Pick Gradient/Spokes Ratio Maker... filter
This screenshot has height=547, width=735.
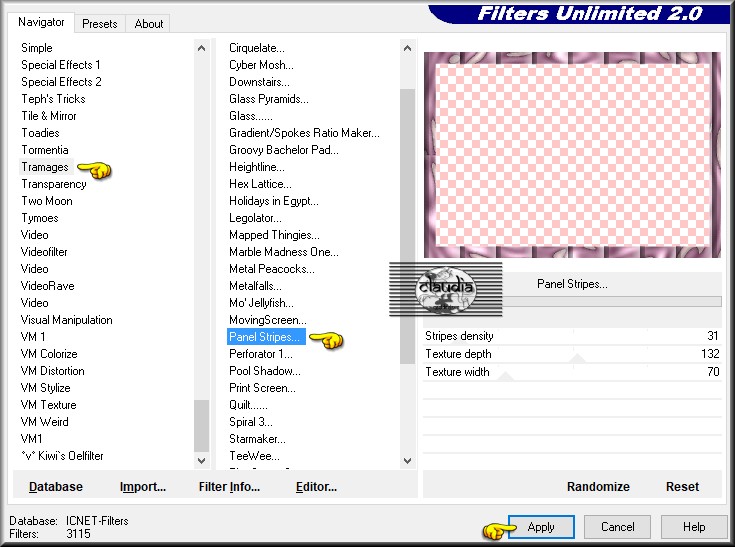304,133
